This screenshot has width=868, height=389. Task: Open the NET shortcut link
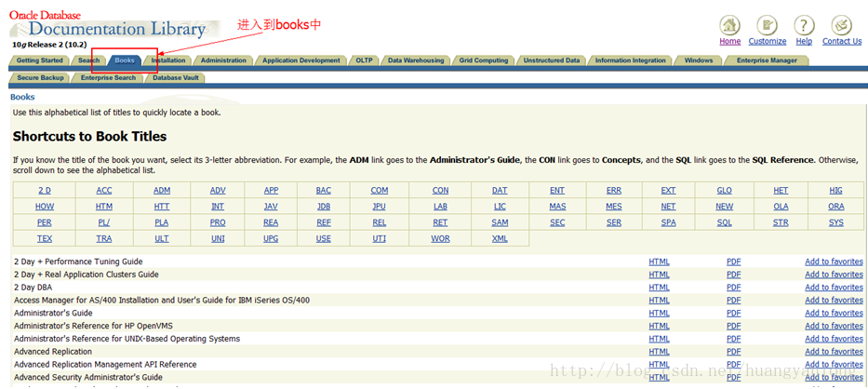(x=668, y=207)
